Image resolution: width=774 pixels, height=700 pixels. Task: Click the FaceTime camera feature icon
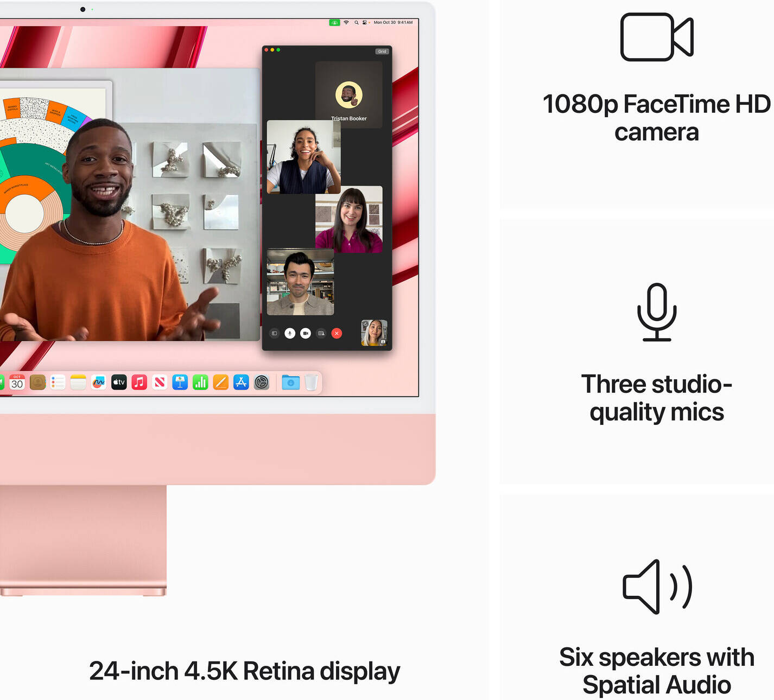point(657,37)
